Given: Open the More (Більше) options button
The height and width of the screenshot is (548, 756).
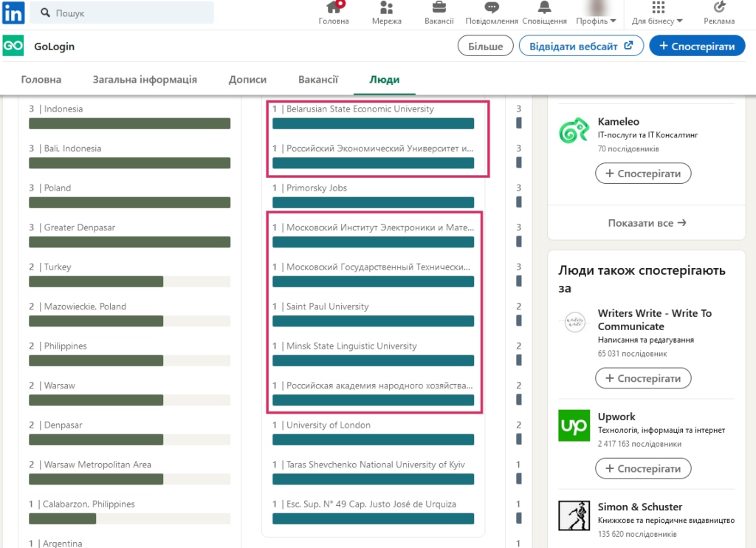Looking at the screenshot, I should (x=485, y=46).
